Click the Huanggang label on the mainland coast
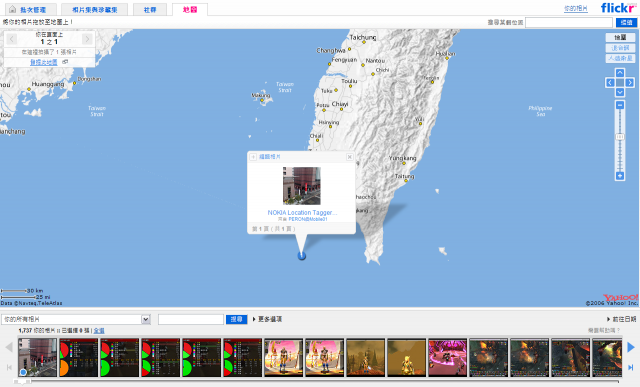 click(48, 84)
